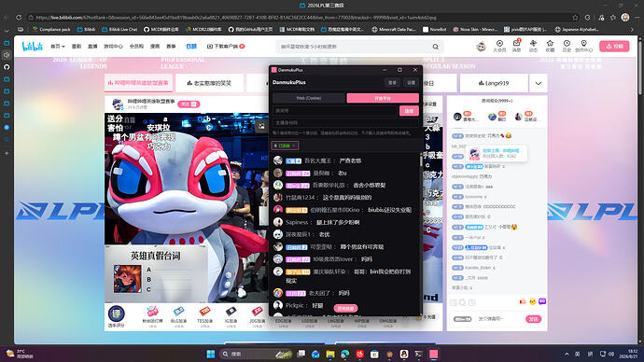Viewport: 644px width, 362px height.
Task: Click the streamer avatar beside room title
Action: [x=118, y=104]
